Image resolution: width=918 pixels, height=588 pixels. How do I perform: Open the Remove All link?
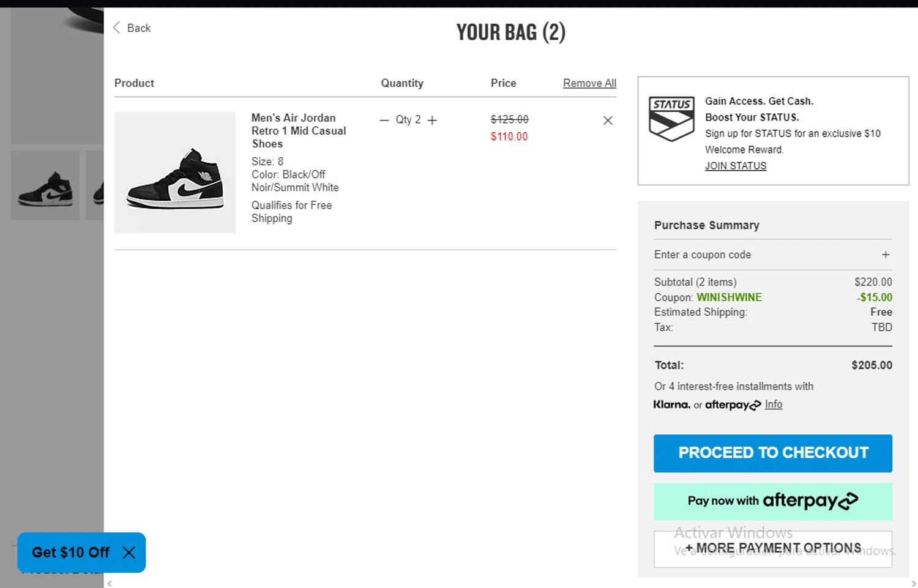[x=589, y=83]
